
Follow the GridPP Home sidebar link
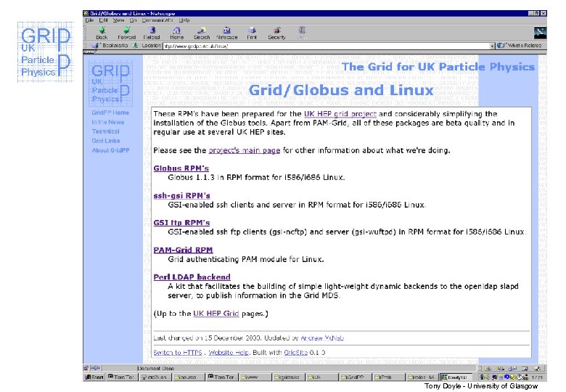coord(110,113)
